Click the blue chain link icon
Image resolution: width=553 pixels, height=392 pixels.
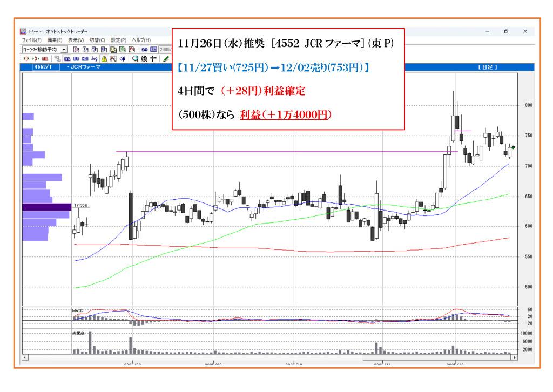[x=144, y=49]
